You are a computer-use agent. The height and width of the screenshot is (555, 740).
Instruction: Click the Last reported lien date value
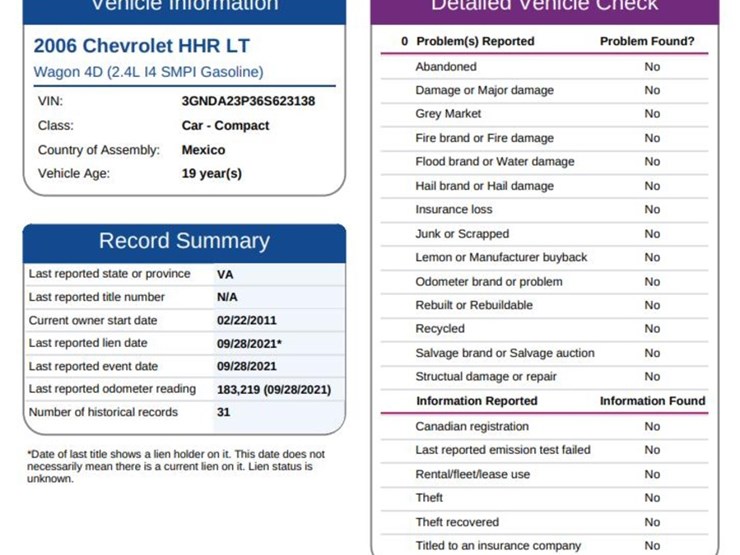[x=249, y=344]
